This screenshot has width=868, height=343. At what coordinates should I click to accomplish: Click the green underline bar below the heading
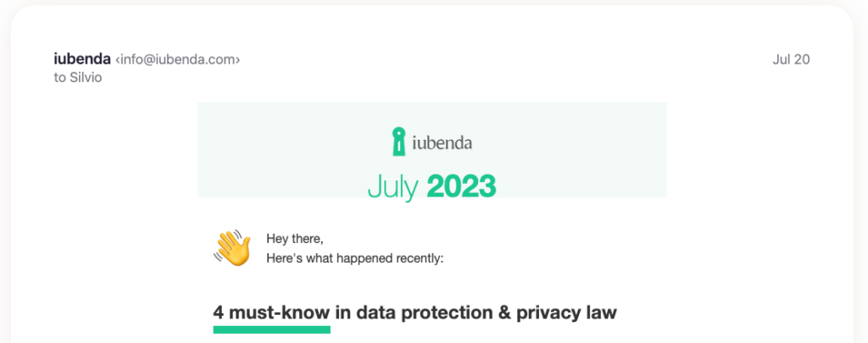tap(271, 329)
